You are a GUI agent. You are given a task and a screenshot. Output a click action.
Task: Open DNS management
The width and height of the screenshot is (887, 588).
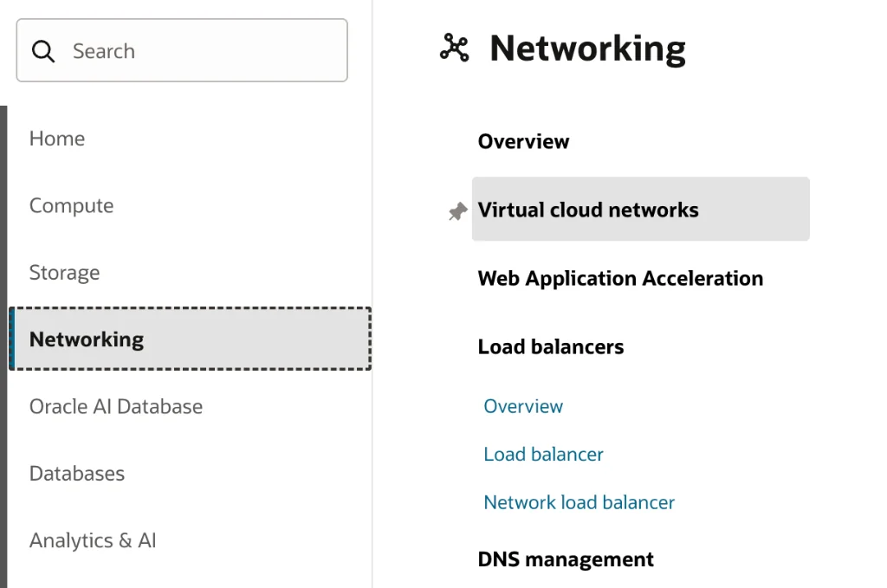(x=566, y=559)
